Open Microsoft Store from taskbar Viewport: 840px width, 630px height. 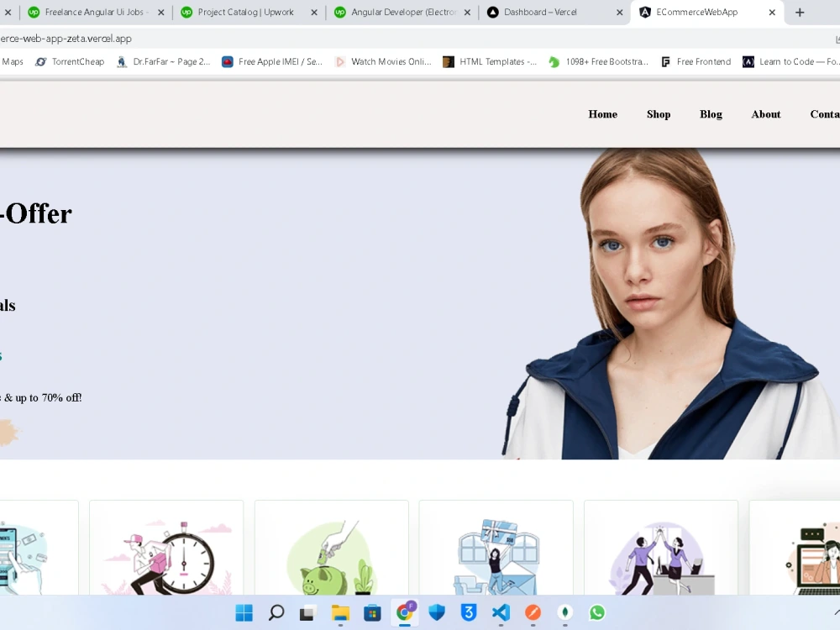(x=372, y=612)
